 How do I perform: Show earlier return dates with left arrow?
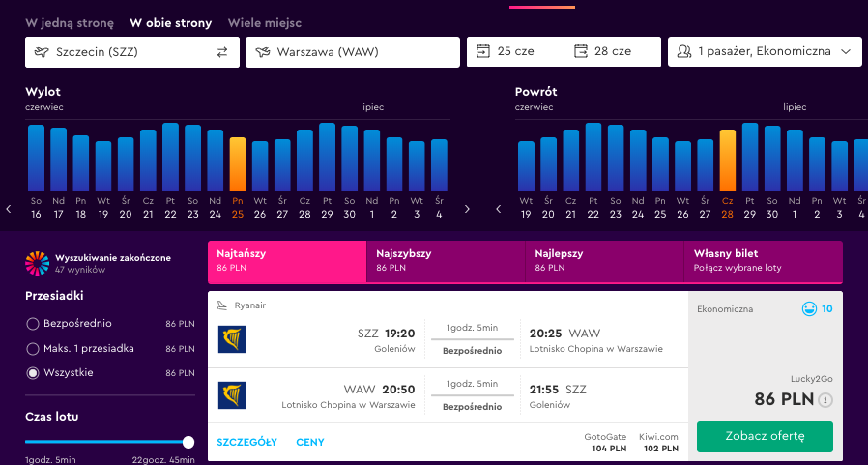point(499,209)
